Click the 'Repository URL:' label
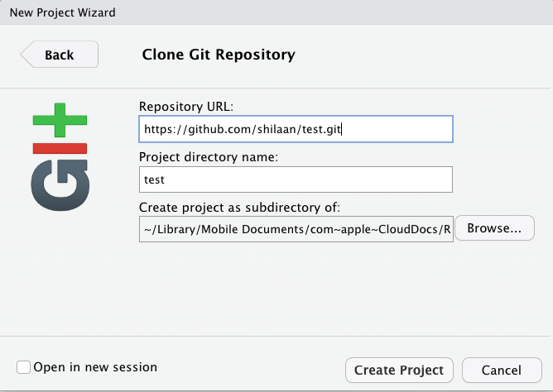 click(x=186, y=107)
